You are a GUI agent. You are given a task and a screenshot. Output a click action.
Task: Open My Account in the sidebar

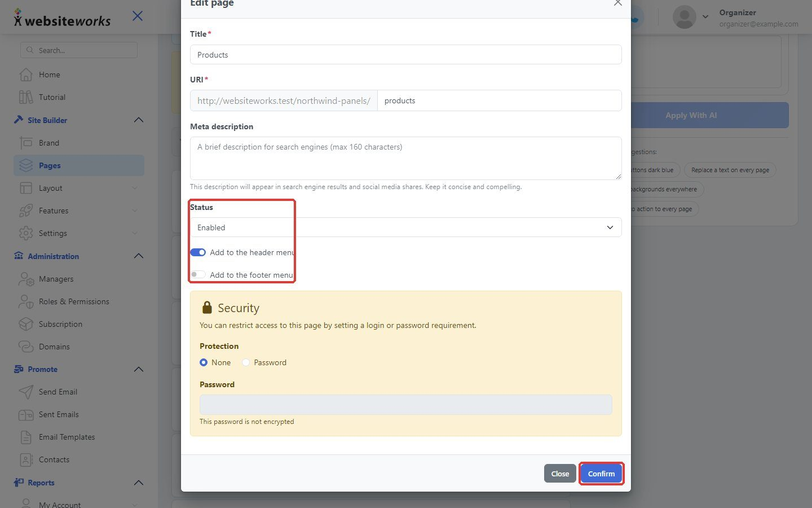click(x=59, y=504)
